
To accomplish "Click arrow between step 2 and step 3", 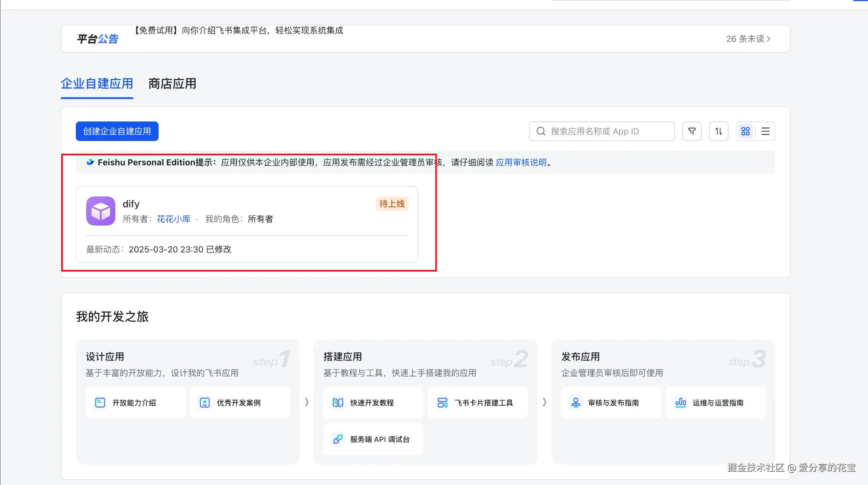I will (544, 402).
